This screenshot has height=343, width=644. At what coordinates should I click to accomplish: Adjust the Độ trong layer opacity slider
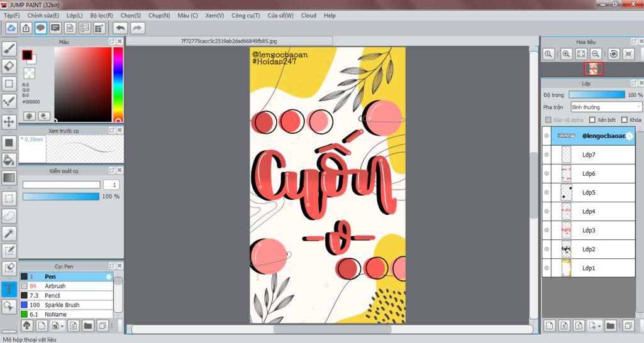pos(596,95)
